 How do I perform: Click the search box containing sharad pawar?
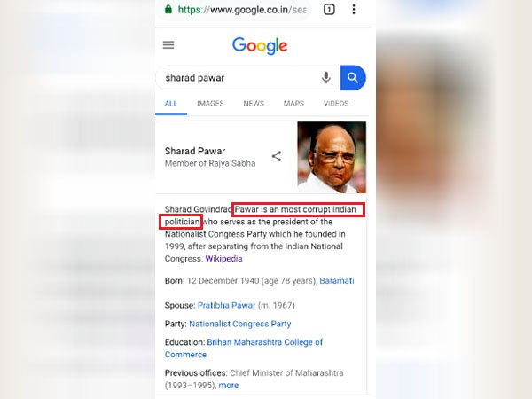238,78
